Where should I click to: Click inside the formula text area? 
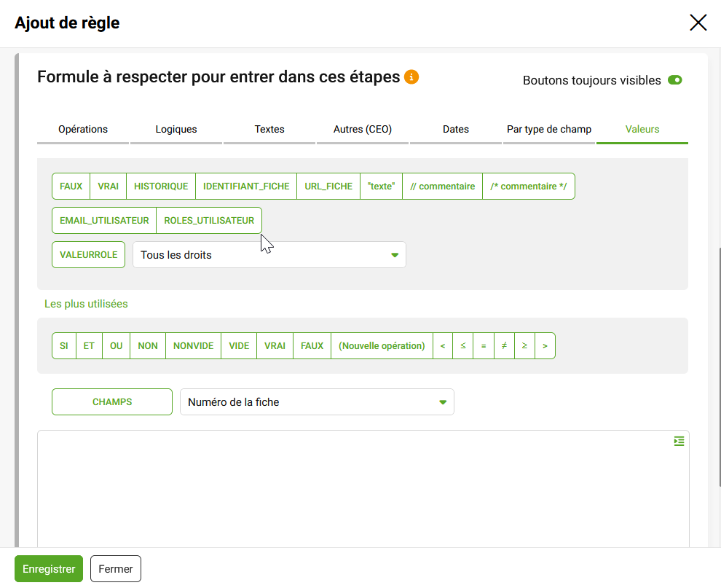363,489
